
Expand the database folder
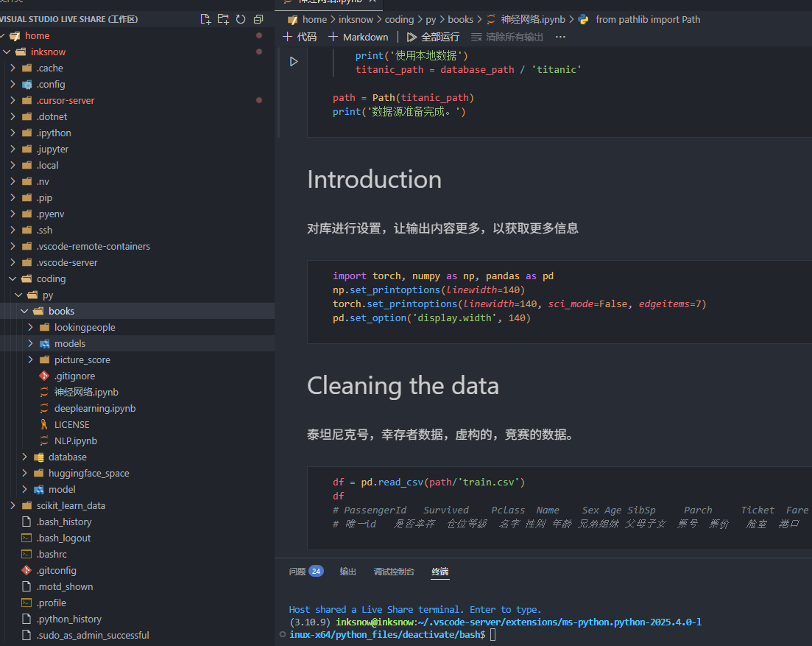point(24,457)
